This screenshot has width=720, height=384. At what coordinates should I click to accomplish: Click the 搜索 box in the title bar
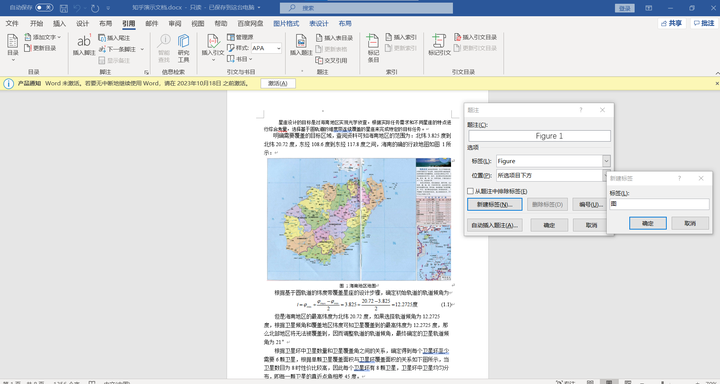366,8
